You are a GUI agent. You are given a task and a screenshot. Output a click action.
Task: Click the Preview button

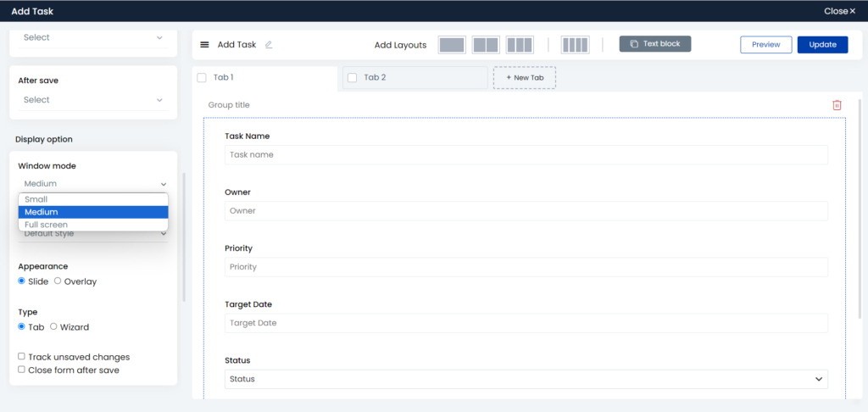pos(765,45)
